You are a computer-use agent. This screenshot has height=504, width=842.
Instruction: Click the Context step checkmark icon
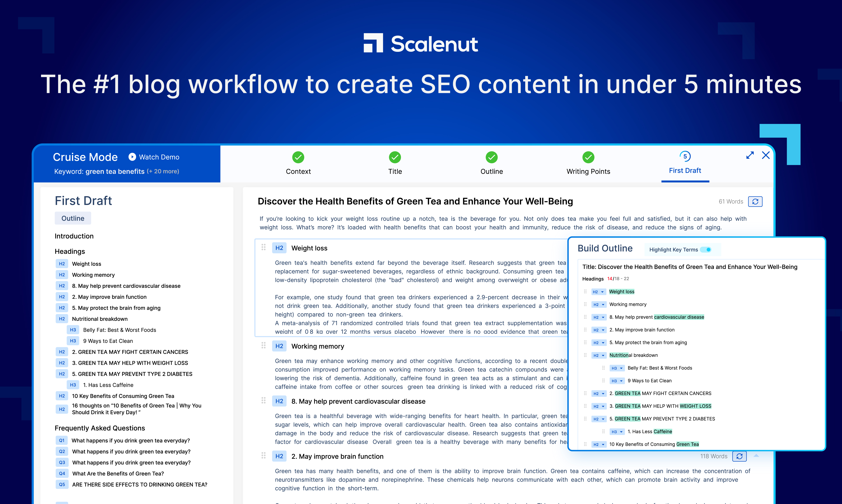coord(298,157)
